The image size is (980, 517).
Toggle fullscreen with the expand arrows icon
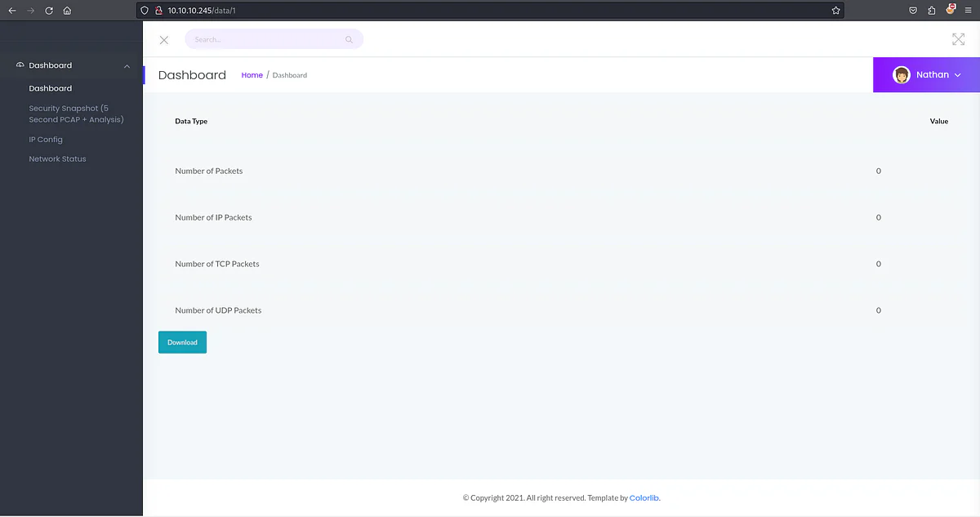[959, 39]
